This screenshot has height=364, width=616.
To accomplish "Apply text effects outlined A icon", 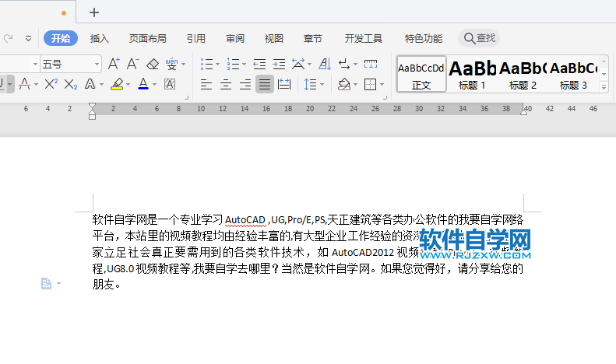I will (x=90, y=84).
